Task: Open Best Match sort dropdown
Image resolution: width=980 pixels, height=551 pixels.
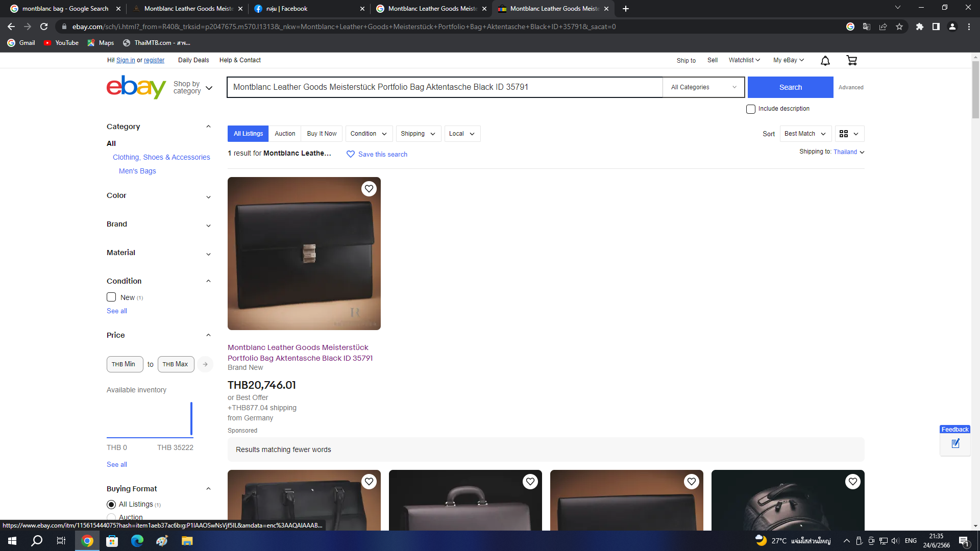Action: 805,134
